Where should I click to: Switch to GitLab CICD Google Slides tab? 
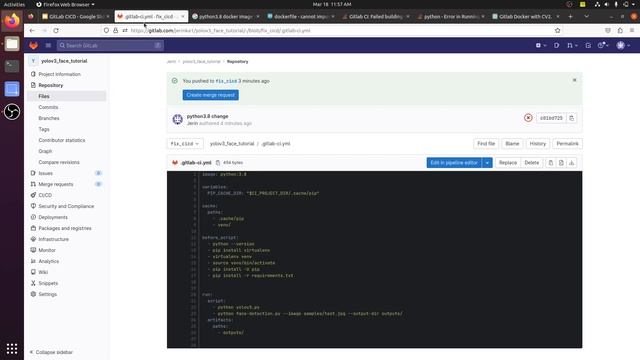76,16
